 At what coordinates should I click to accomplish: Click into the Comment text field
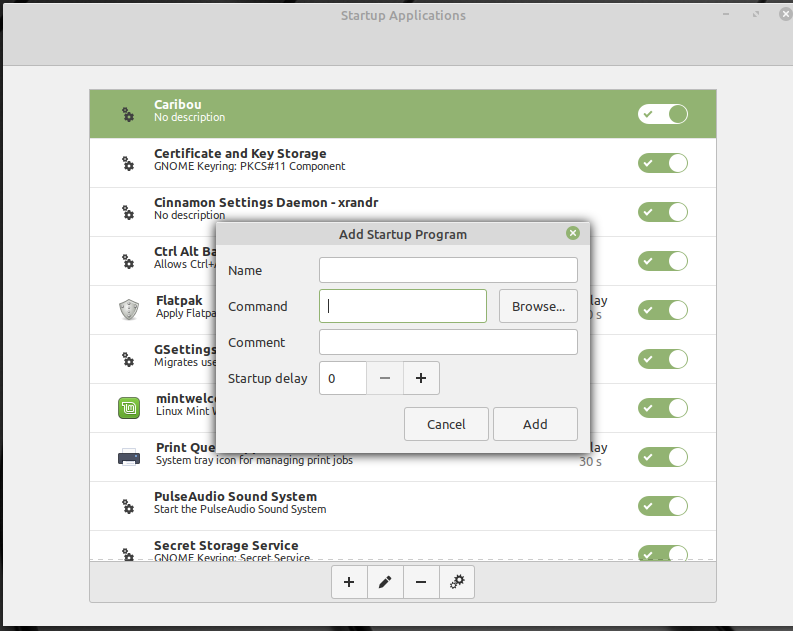tap(448, 342)
